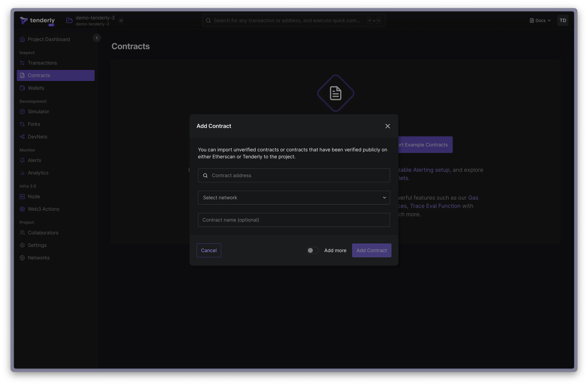588x385 pixels.
Task: Open Web3 Actions
Action: [x=56, y=209]
